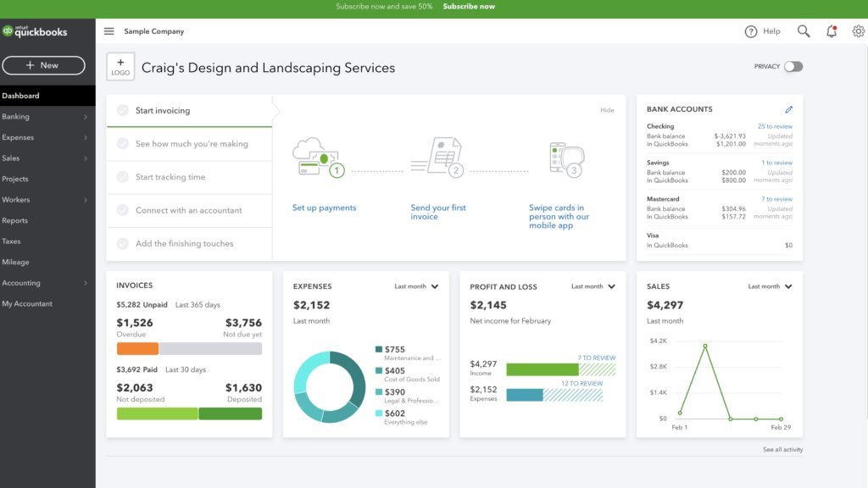This screenshot has width=868, height=488.
Task: Click the 7 TO REVIEW income link
Action: pos(596,358)
